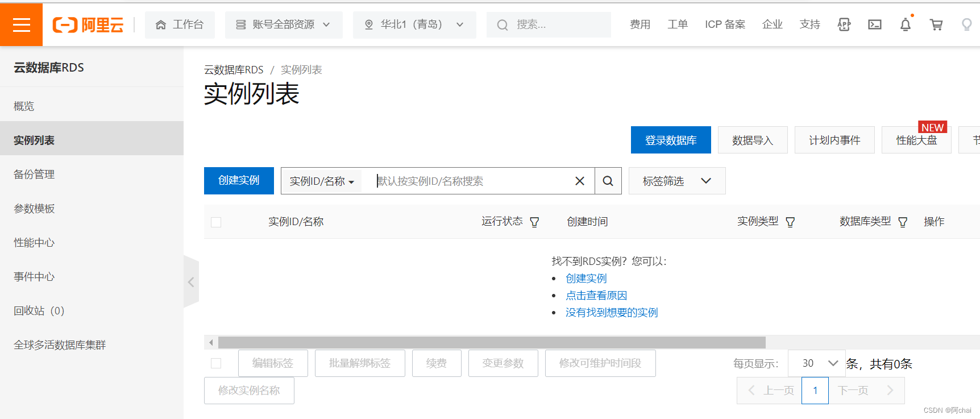The image size is (980, 419).
Task: Click the 登录数据库 button
Action: point(671,140)
